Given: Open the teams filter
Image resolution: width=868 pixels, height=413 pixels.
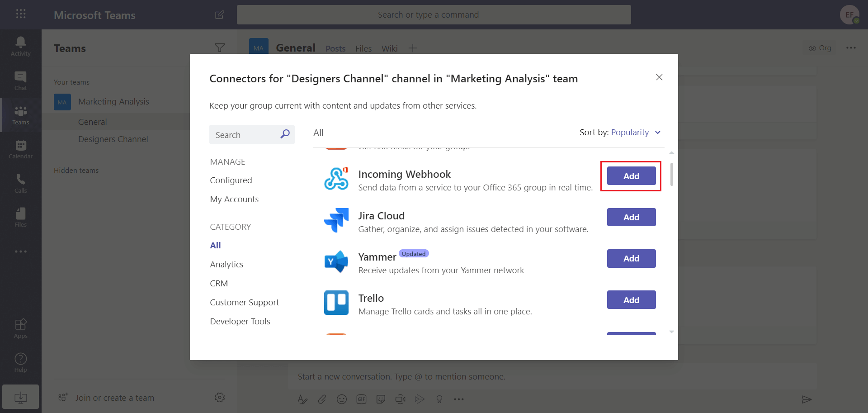Looking at the screenshot, I should coord(220,47).
